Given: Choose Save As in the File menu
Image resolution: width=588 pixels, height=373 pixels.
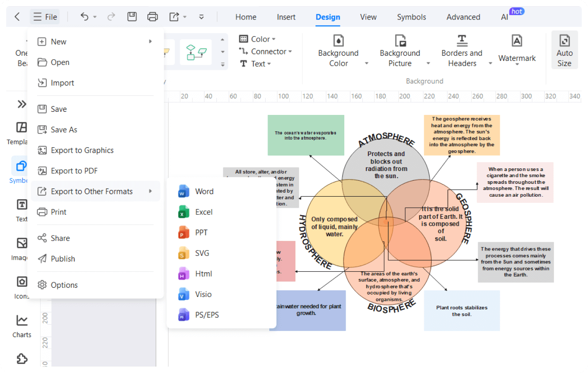Looking at the screenshot, I should (x=95, y=129).
